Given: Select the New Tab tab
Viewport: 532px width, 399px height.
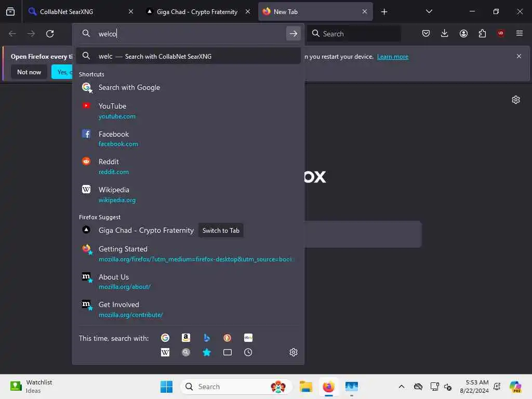Looking at the screenshot, I should tap(315, 11).
